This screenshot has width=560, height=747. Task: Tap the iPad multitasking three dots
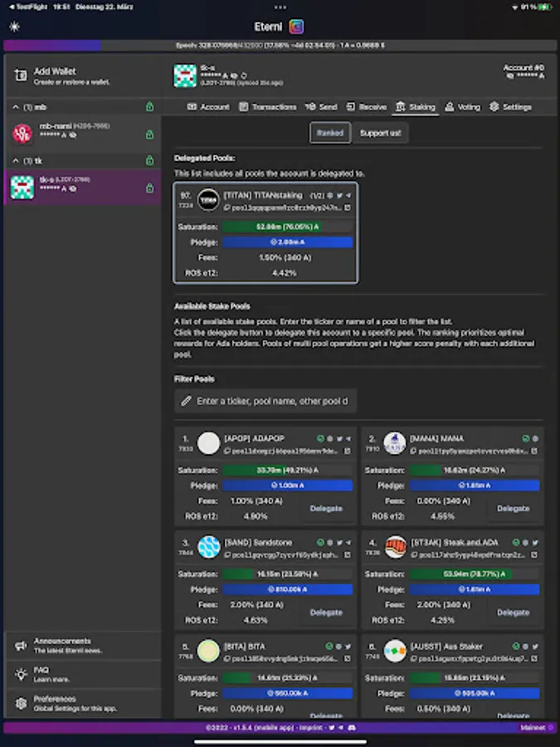tap(280, 7)
